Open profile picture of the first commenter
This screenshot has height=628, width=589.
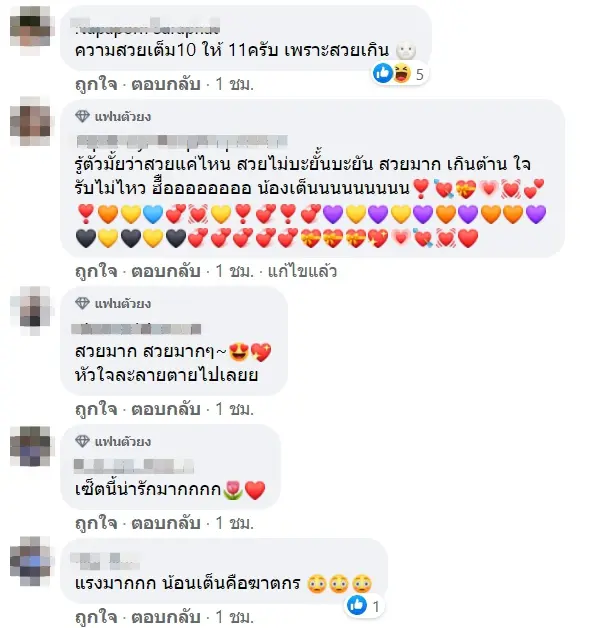click(x=31, y=25)
